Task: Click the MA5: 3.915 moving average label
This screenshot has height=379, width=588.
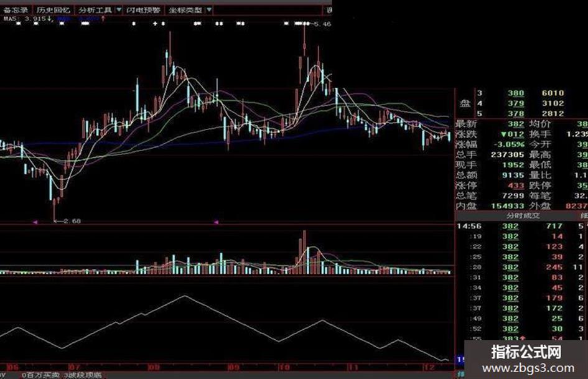Action: (27, 19)
